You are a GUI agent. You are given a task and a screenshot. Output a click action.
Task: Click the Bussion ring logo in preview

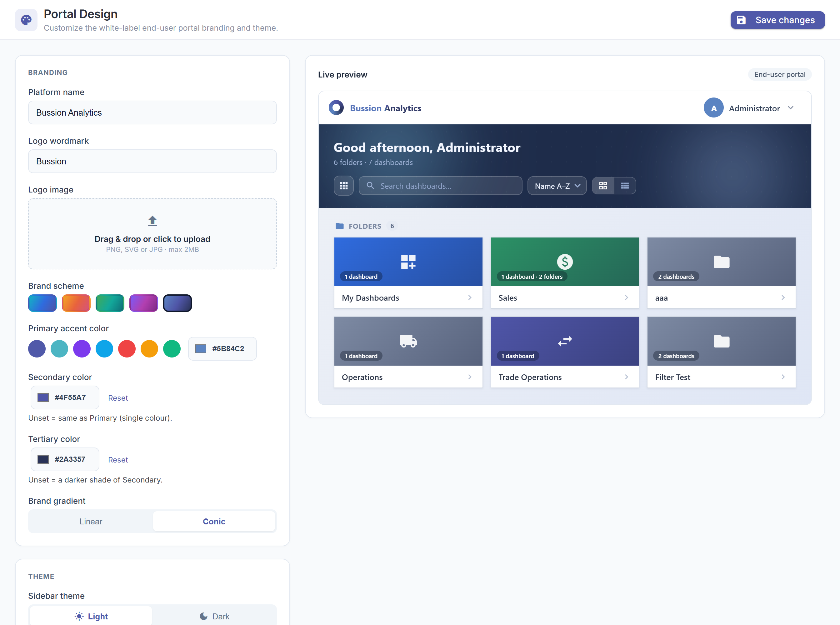[x=336, y=108]
